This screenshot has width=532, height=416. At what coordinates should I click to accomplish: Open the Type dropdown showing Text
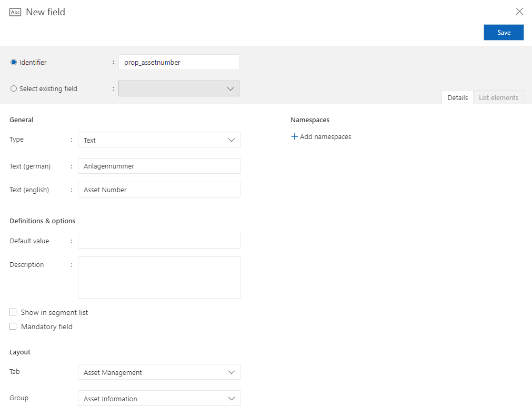(x=158, y=140)
